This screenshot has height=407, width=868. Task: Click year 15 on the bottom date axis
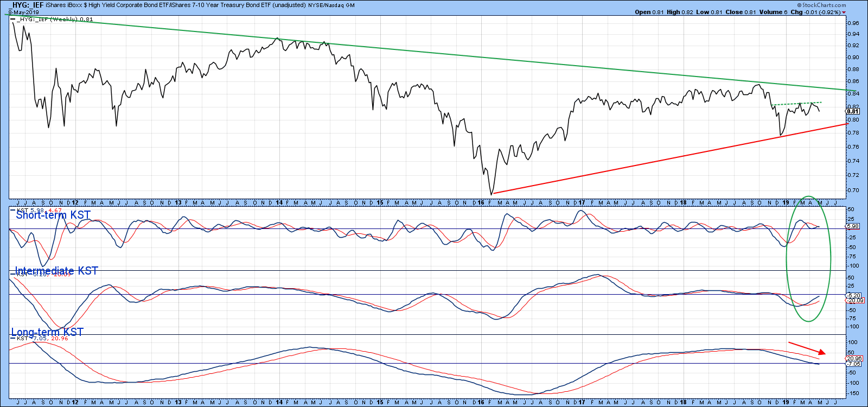point(380,403)
